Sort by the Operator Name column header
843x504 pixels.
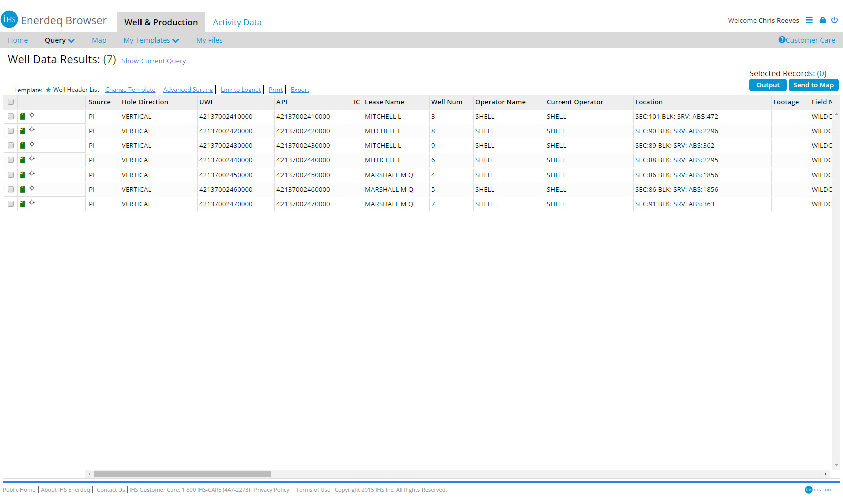500,102
